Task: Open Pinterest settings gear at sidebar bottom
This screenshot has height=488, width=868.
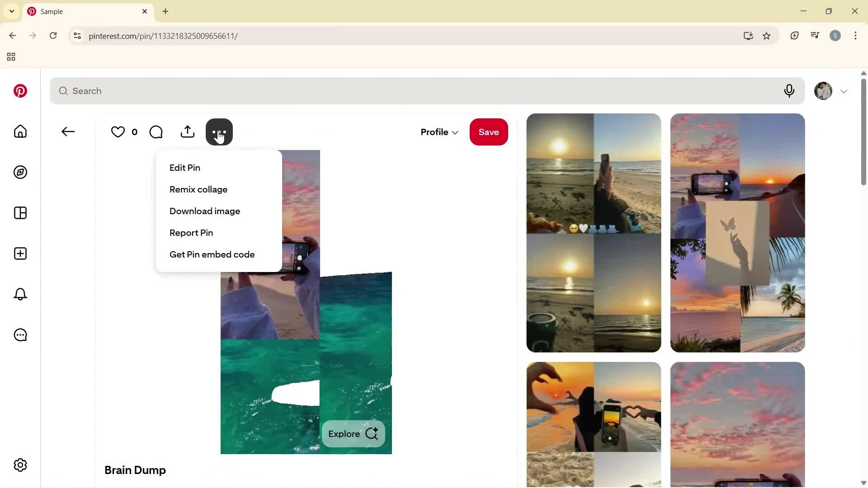Action: pyautogui.click(x=20, y=465)
